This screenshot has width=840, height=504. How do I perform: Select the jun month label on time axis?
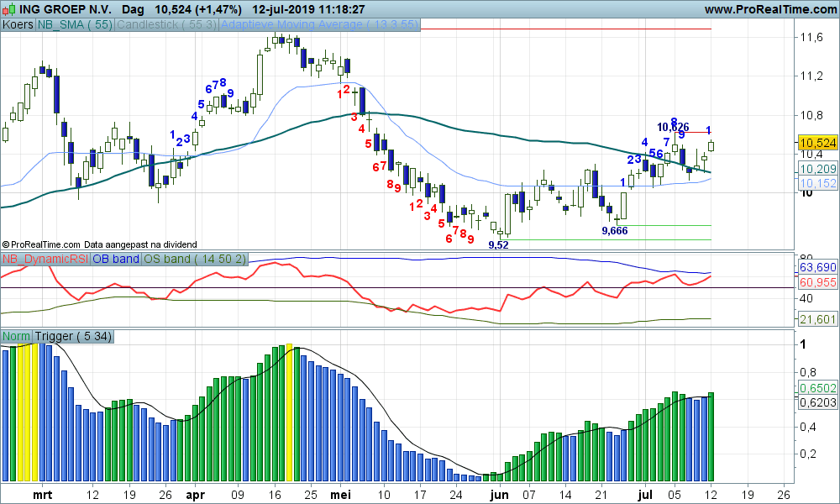(x=499, y=495)
